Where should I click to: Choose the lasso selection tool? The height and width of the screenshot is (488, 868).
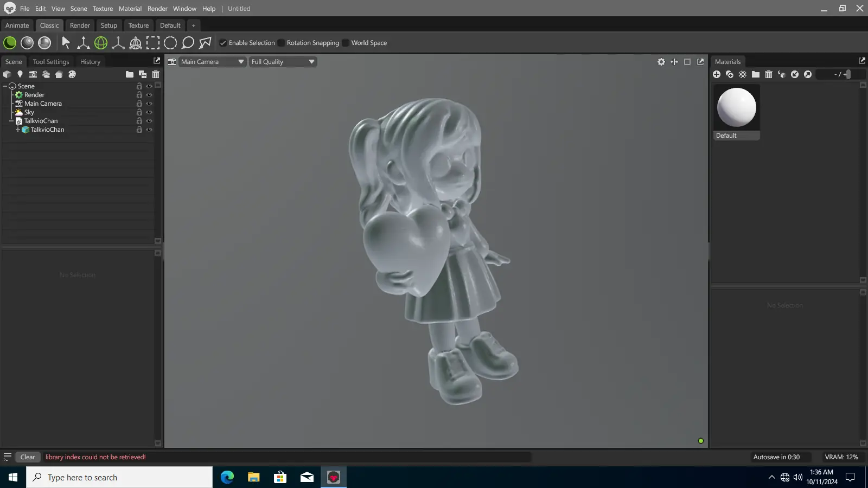pos(188,43)
